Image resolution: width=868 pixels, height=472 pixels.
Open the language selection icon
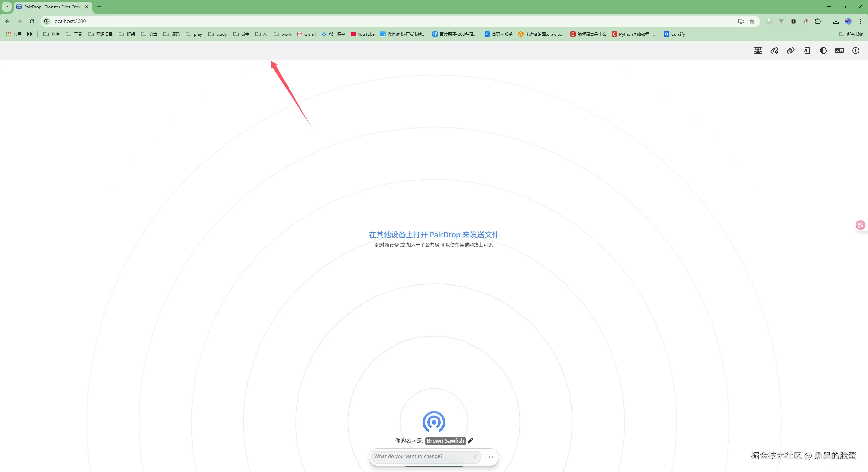click(839, 51)
